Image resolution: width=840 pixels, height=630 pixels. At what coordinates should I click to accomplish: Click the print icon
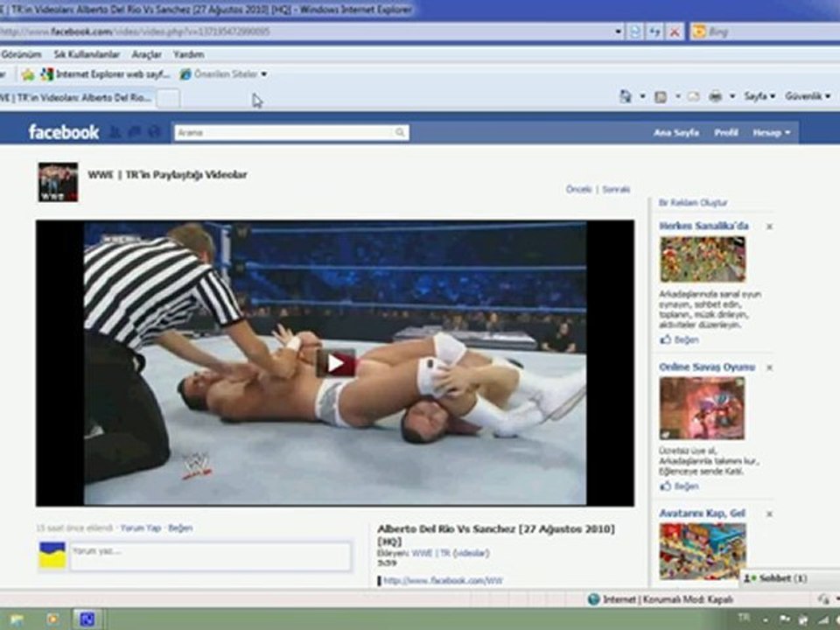(x=715, y=96)
